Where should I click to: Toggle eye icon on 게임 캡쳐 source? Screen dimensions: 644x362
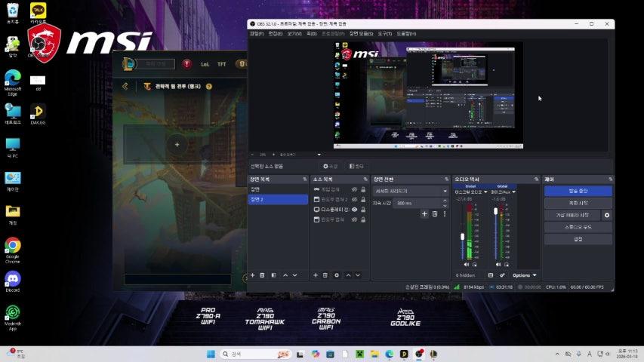coord(354,189)
